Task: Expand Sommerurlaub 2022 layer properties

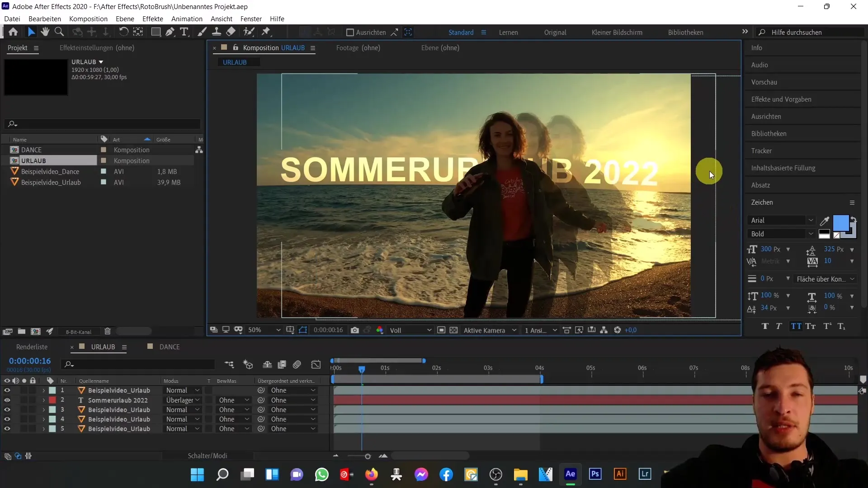Action: coord(44,400)
